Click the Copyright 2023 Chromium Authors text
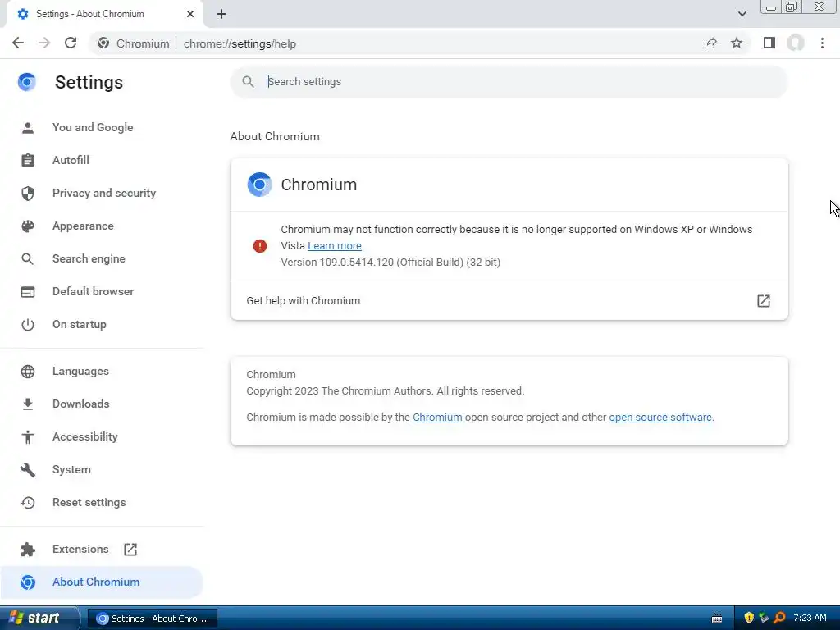 pos(386,391)
